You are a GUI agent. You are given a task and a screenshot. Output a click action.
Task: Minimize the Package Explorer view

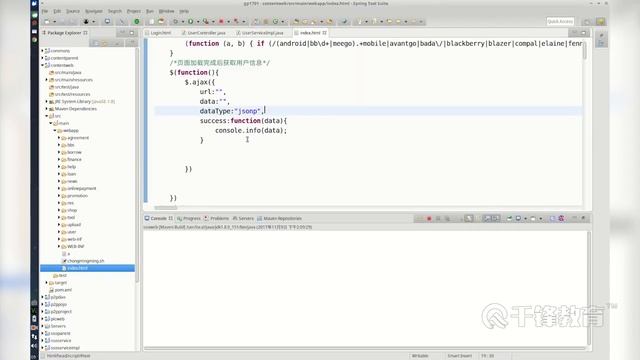coord(122,33)
